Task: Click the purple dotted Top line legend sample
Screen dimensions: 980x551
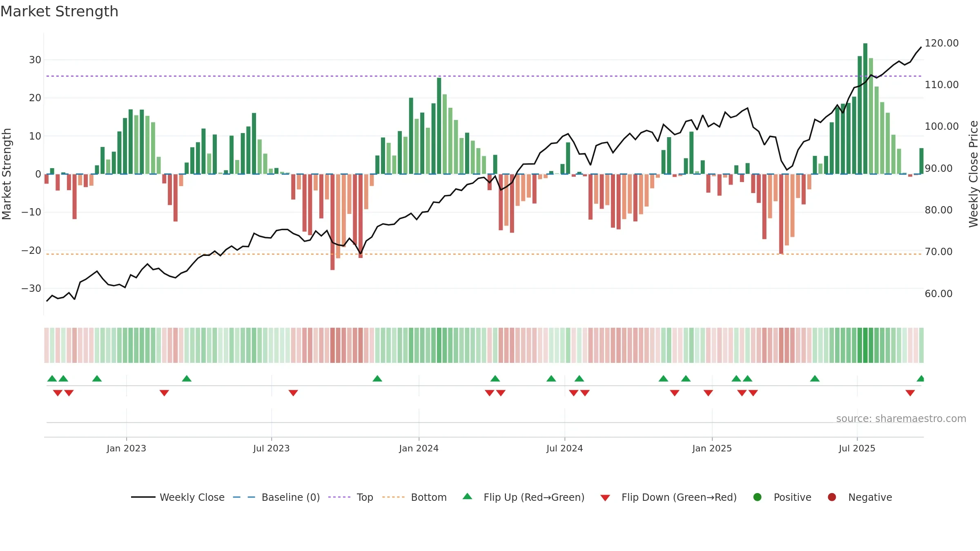Action: (x=339, y=497)
